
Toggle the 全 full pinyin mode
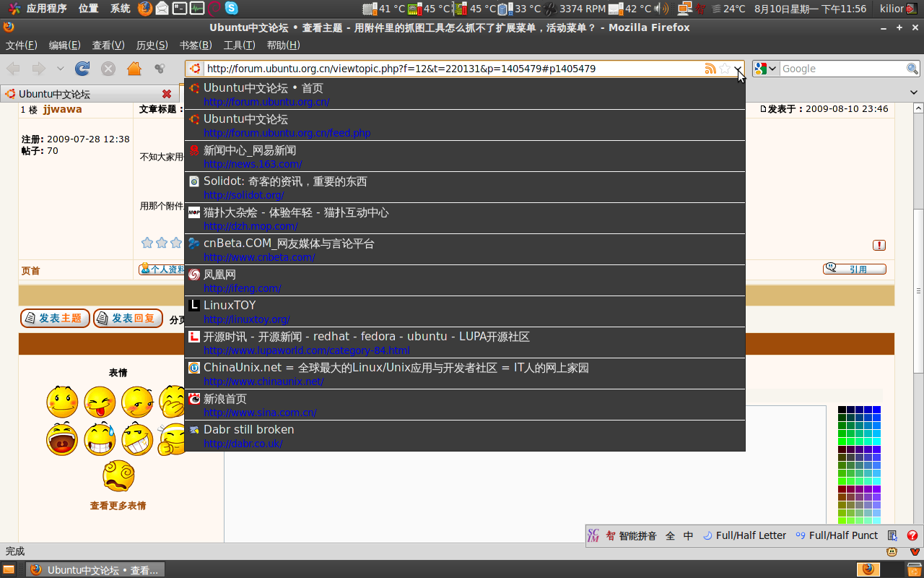[x=670, y=535]
